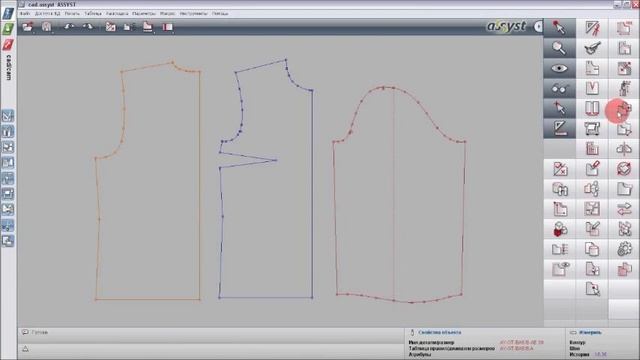Select the pattern piece with curved neckline icon
The width and height of the screenshot is (640, 360).
(592, 68)
